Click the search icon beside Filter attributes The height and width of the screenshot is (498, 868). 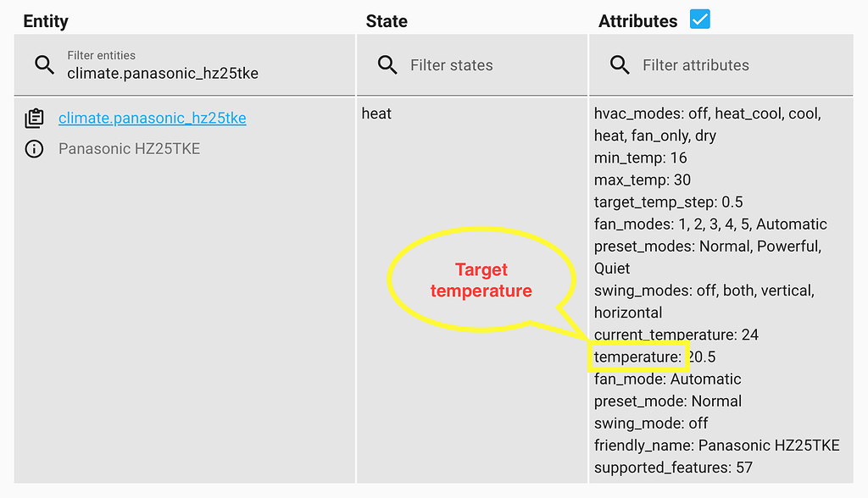coord(620,65)
